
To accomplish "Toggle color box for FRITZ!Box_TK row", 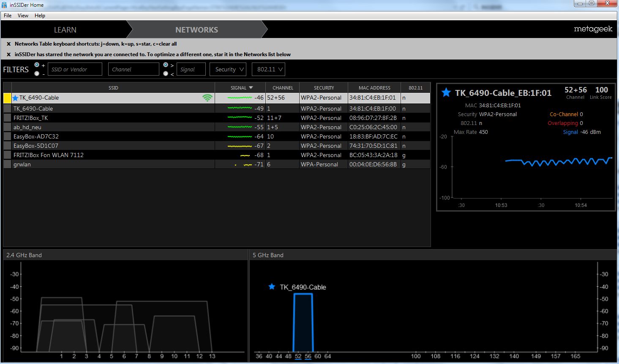I will point(8,118).
